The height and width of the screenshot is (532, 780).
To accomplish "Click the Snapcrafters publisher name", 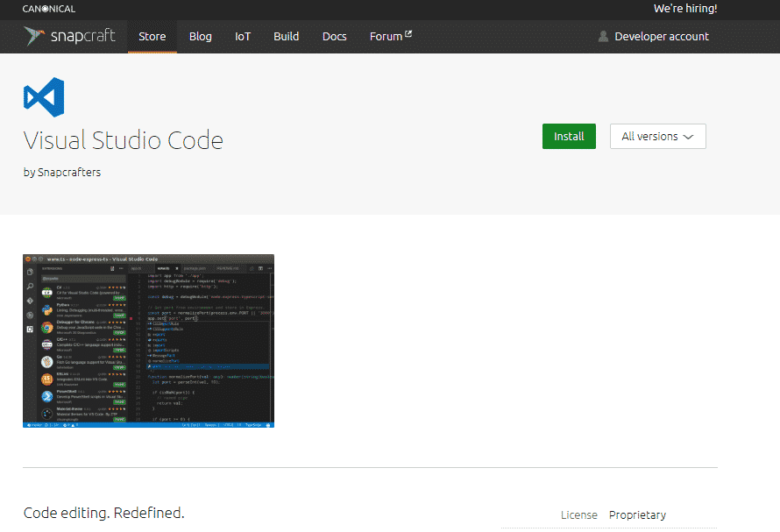I will pos(69,173).
